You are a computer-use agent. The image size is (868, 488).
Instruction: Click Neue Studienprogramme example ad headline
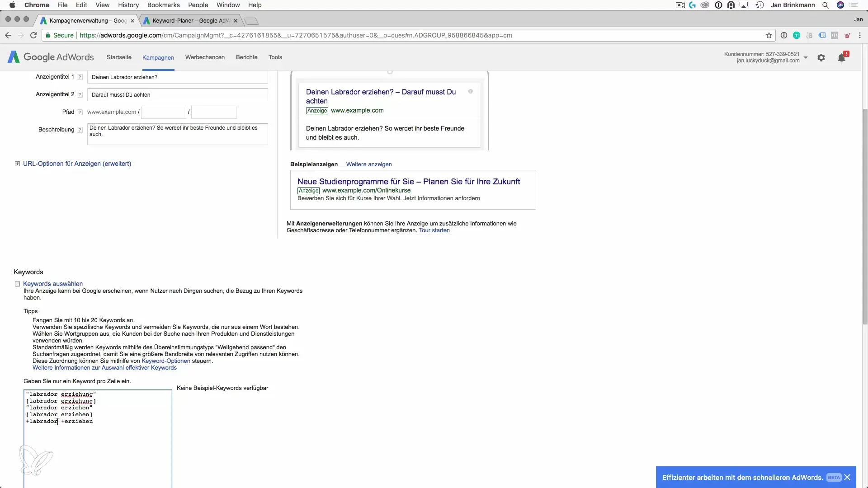[x=409, y=182]
